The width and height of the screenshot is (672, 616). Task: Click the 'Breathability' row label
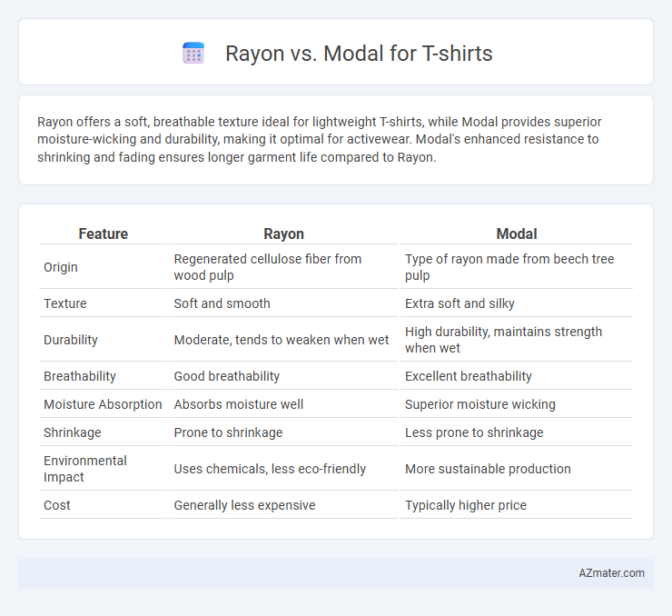pyautogui.click(x=80, y=376)
